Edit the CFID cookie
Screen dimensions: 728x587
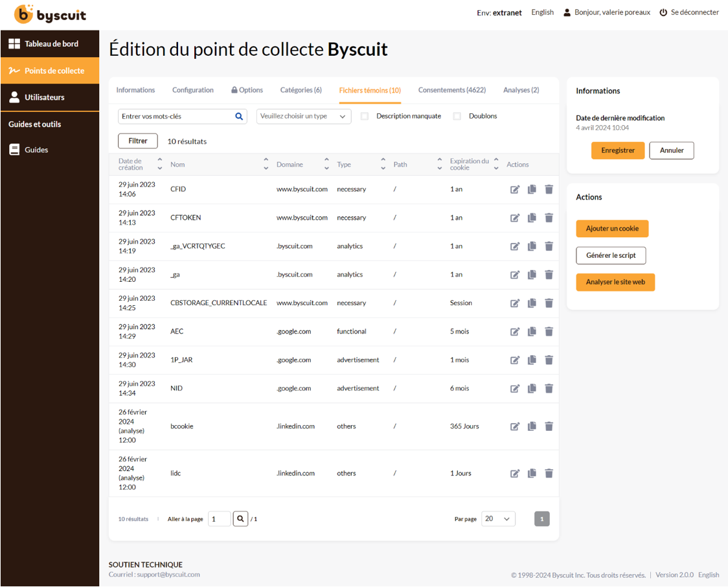515,189
